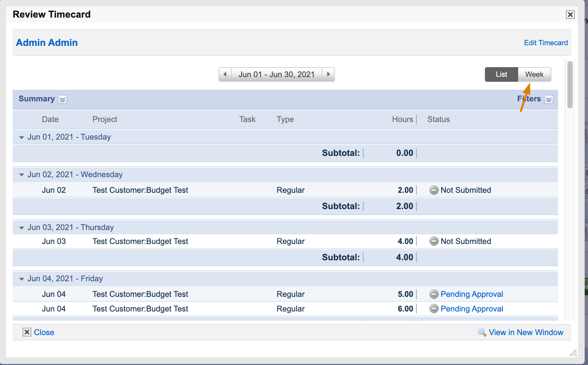This screenshot has width=588, height=365.
Task: Click the vertical scrollbar thumb
Action: click(x=570, y=85)
